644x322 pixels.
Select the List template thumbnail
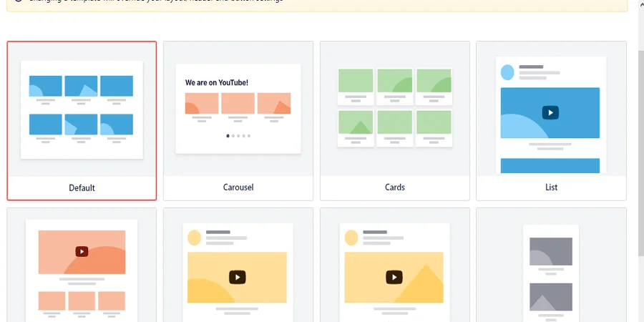(x=551, y=109)
